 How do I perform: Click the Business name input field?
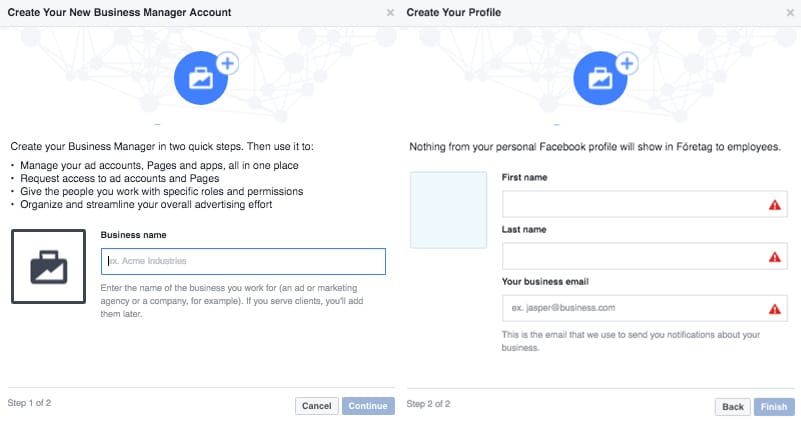tap(243, 261)
